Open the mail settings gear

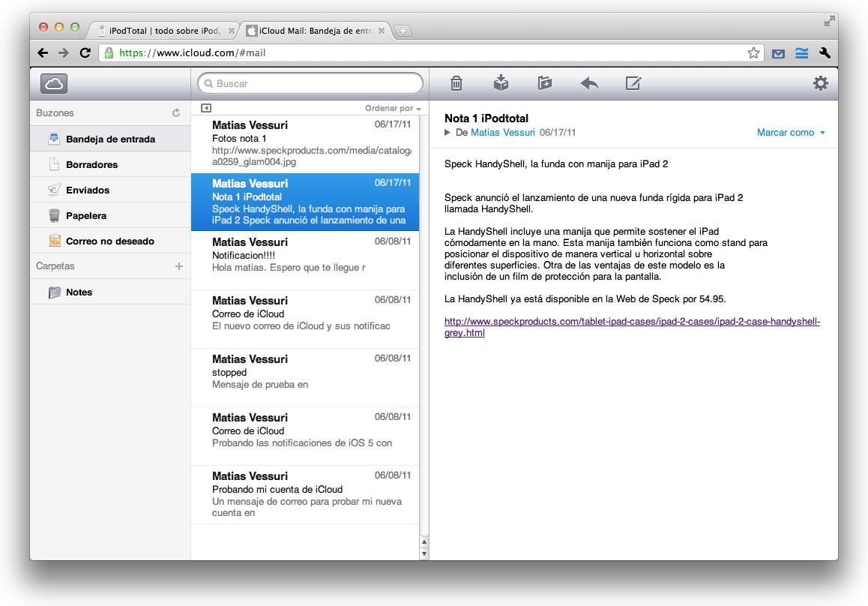(820, 83)
